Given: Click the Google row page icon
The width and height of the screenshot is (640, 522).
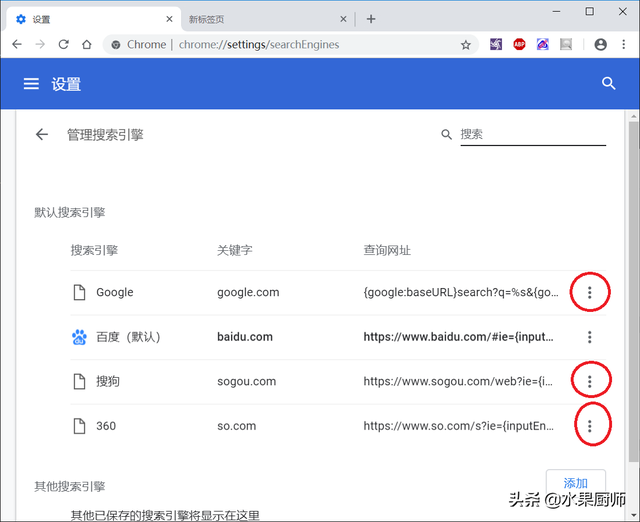Looking at the screenshot, I should (x=79, y=292).
